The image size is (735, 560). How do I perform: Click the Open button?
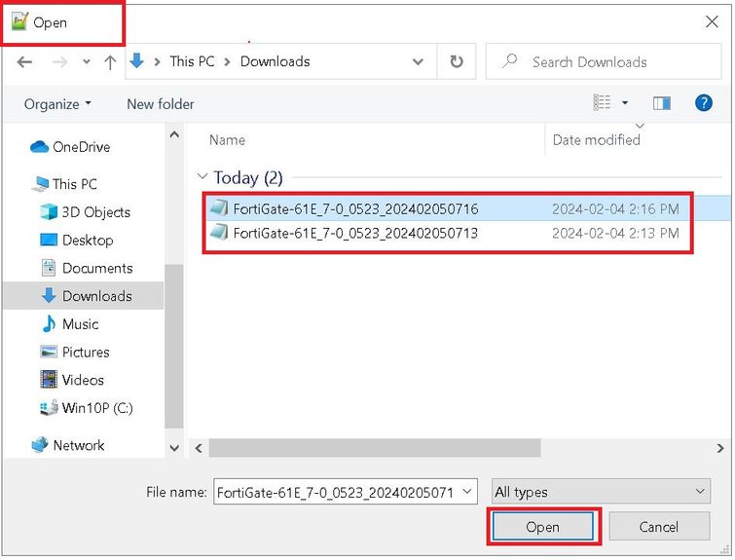tap(543, 526)
